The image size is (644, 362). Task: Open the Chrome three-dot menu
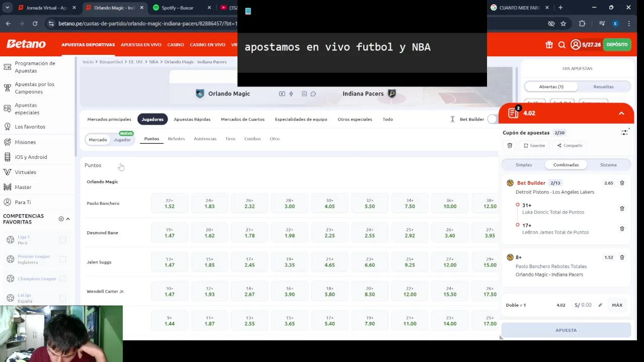[629, 23]
